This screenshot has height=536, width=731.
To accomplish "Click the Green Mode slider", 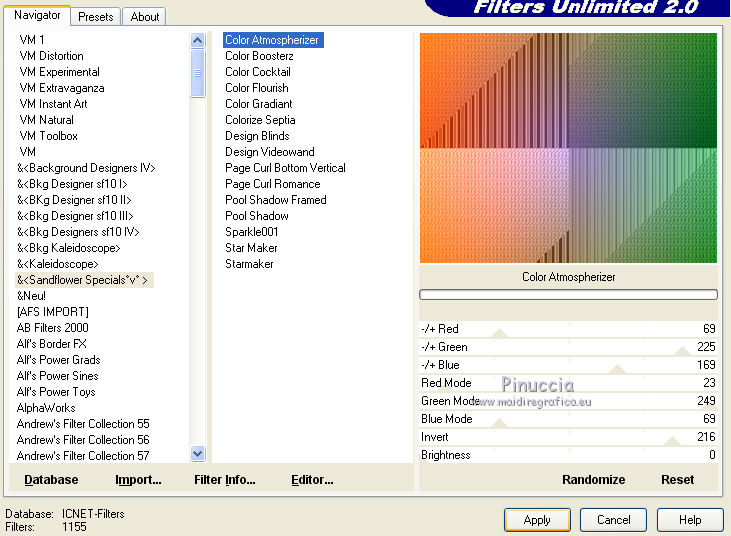I will tap(568, 401).
